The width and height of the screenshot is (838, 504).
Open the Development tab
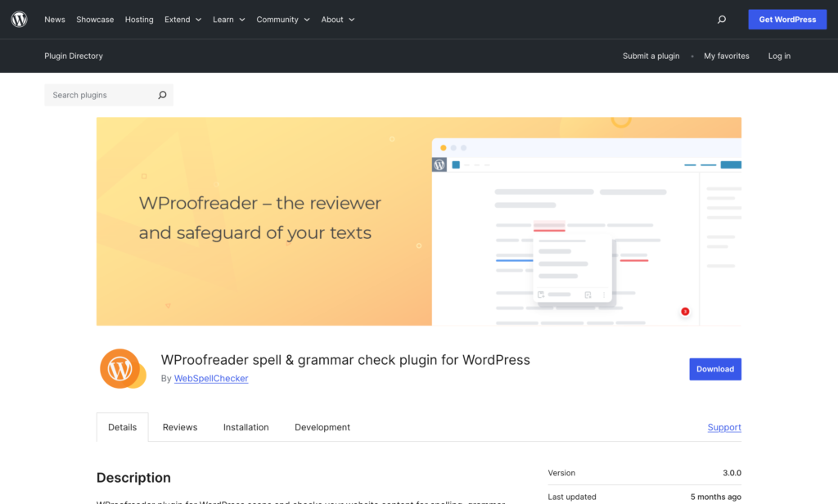(322, 427)
